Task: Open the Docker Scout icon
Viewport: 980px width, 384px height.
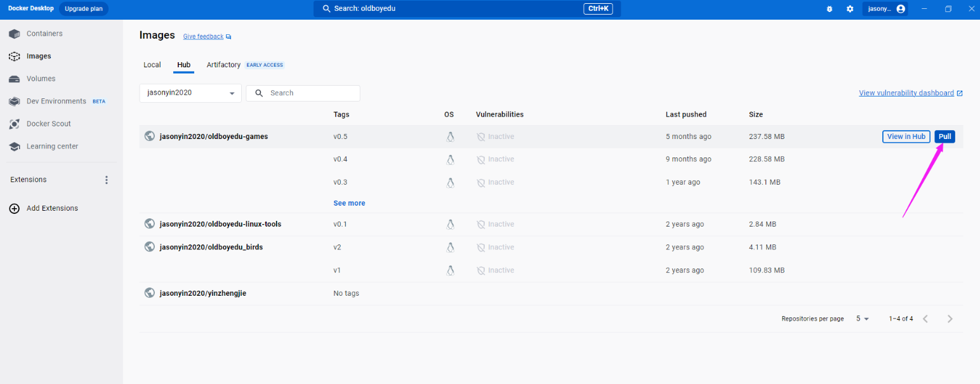Action: 15,124
